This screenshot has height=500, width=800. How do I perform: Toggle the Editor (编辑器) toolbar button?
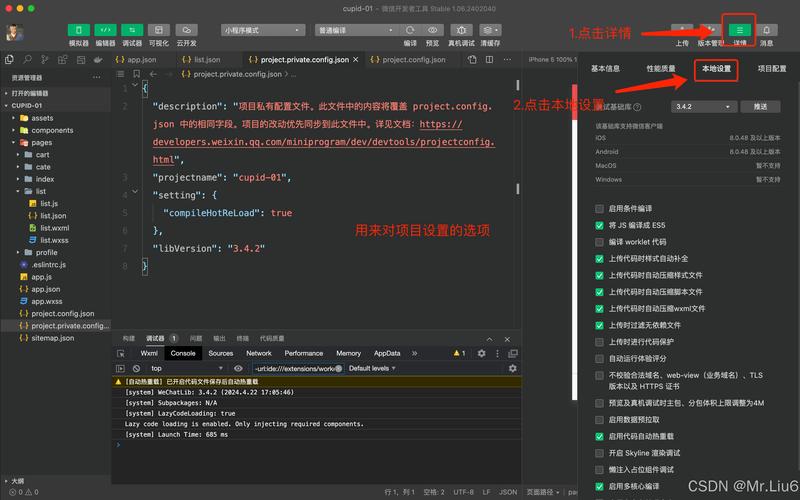pyautogui.click(x=105, y=30)
